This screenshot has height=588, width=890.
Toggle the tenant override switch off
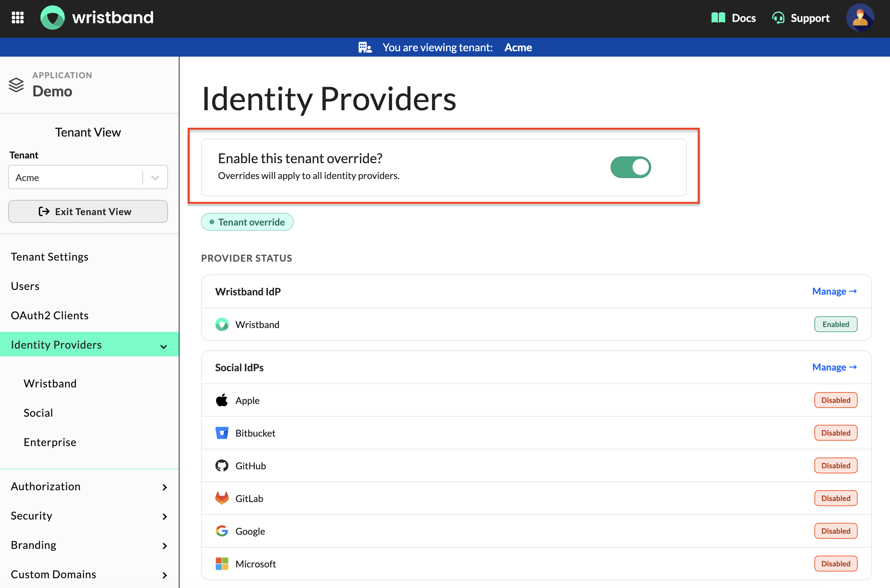pyautogui.click(x=630, y=167)
